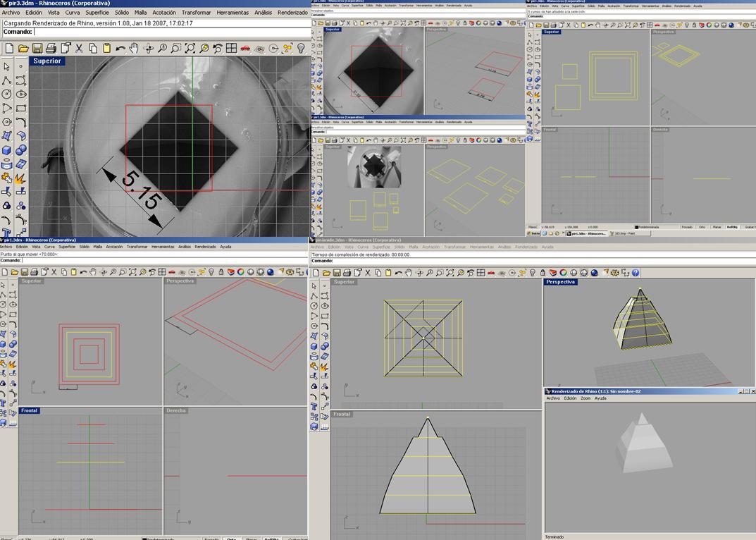Toggle Planar in top-right Rhino status bar

(x=717, y=227)
